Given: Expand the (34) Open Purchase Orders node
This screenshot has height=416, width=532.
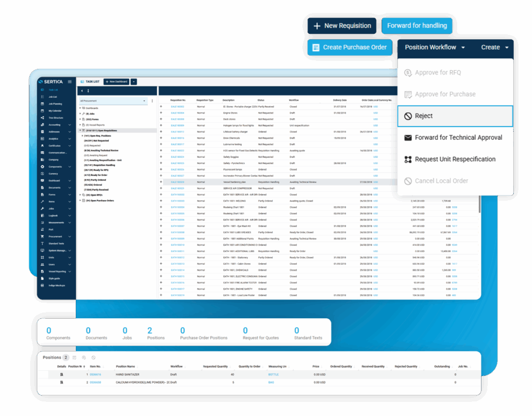Looking at the screenshot, I should click(81, 200).
